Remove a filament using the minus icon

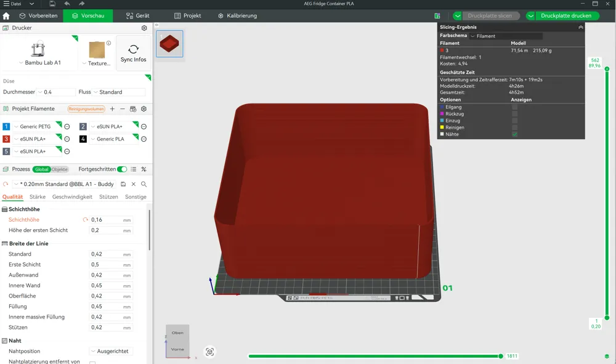coord(123,109)
